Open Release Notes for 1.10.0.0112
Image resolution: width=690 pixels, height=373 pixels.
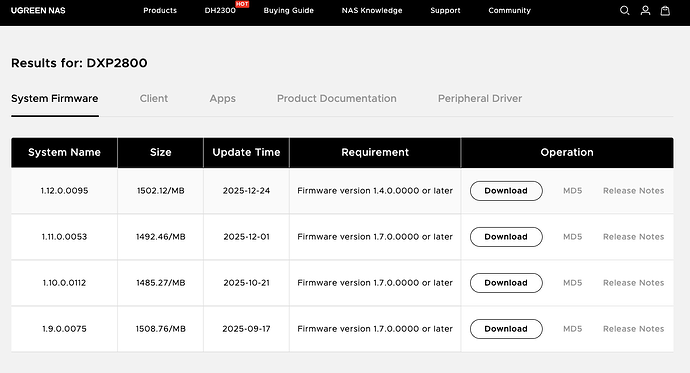point(633,283)
